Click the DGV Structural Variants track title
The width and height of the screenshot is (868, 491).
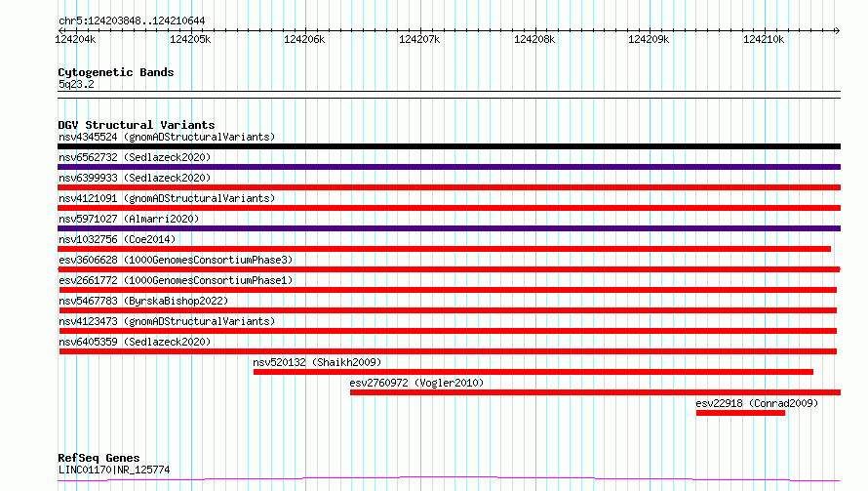point(137,125)
